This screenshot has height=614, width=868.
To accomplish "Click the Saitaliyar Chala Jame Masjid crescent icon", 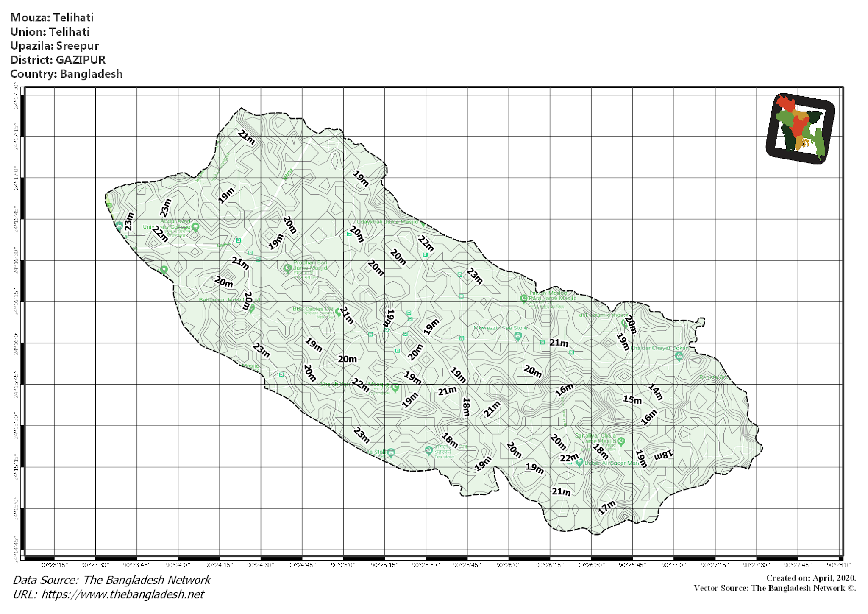I will coord(621,441).
